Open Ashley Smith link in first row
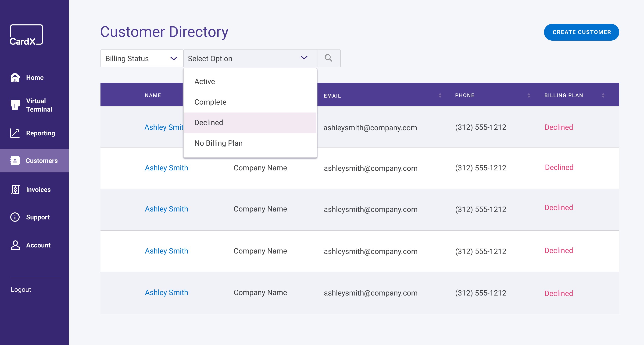The width and height of the screenshot is (644, 345). (x=164, y=127)
